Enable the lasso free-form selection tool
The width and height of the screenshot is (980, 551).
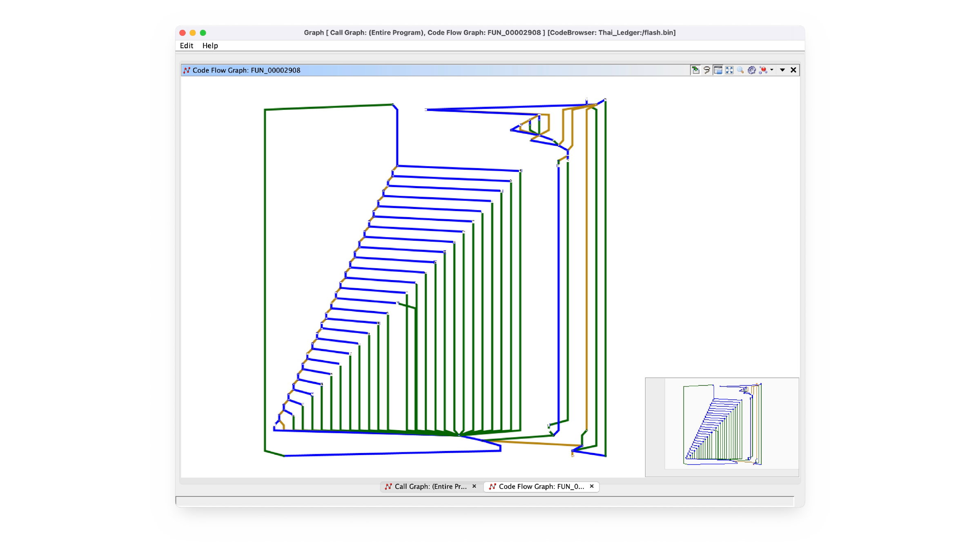(707, 70)
